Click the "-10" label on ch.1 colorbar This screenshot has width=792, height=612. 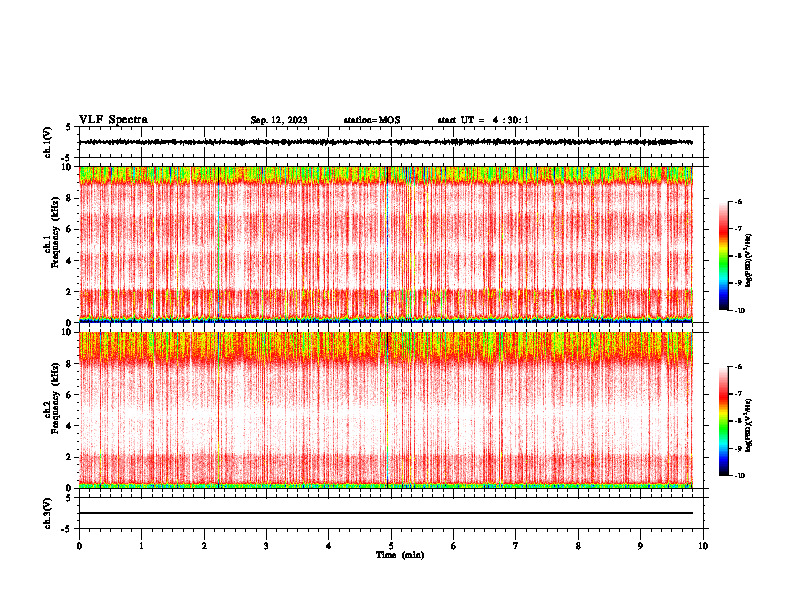click(x=739, y=311)
